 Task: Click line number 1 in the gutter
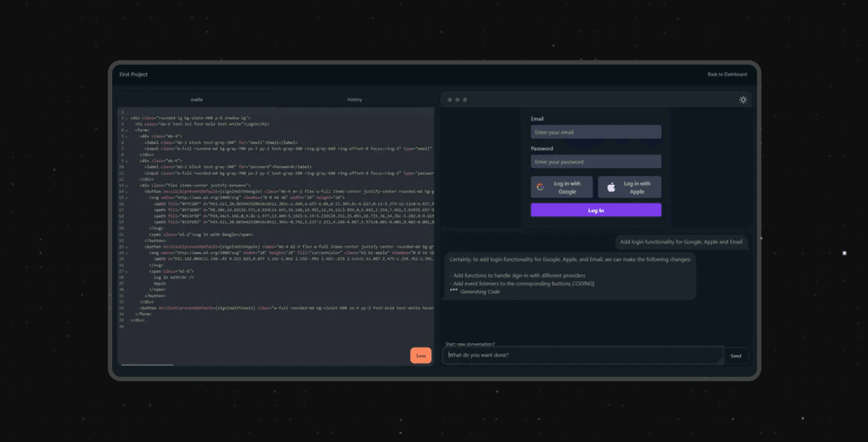[x=122, y=112]
